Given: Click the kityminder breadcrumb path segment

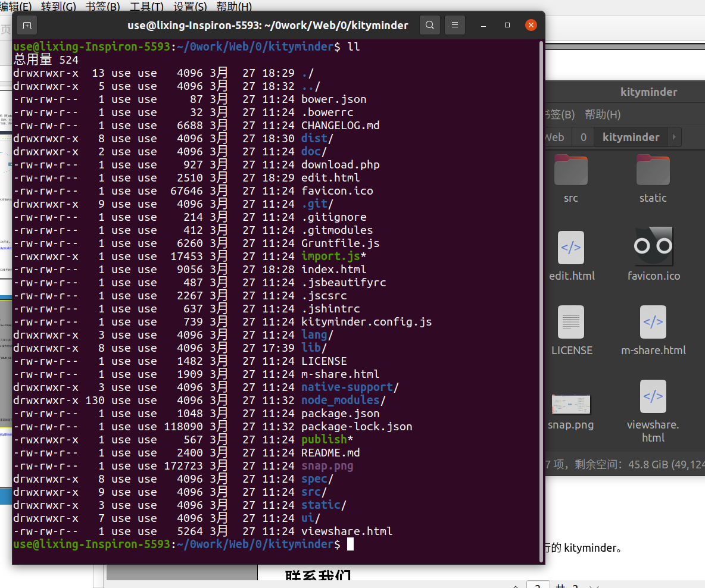Looking at the screenshot, I should tap(631, 137).
